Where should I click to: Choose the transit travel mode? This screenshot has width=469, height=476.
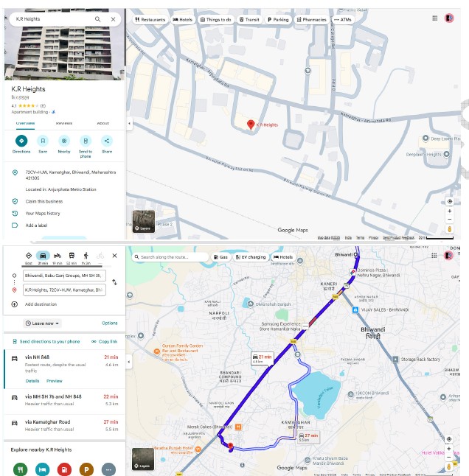point(72,256)
